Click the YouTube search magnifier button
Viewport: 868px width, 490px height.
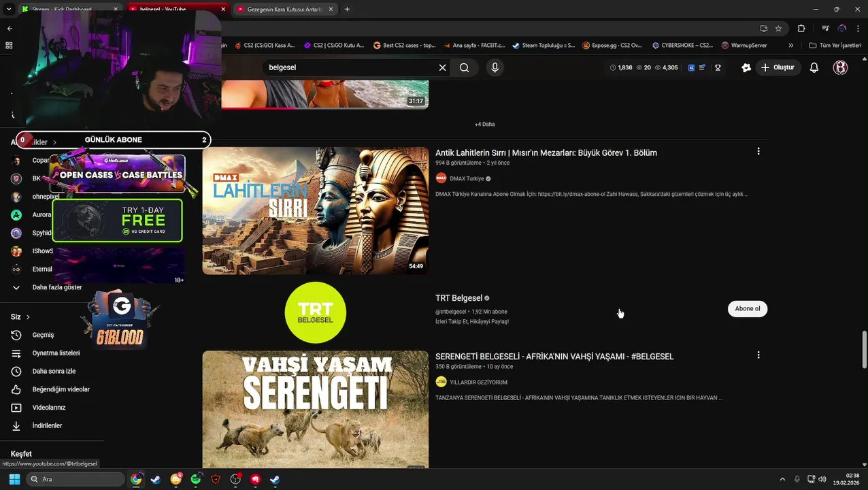(x=464, y=67)
